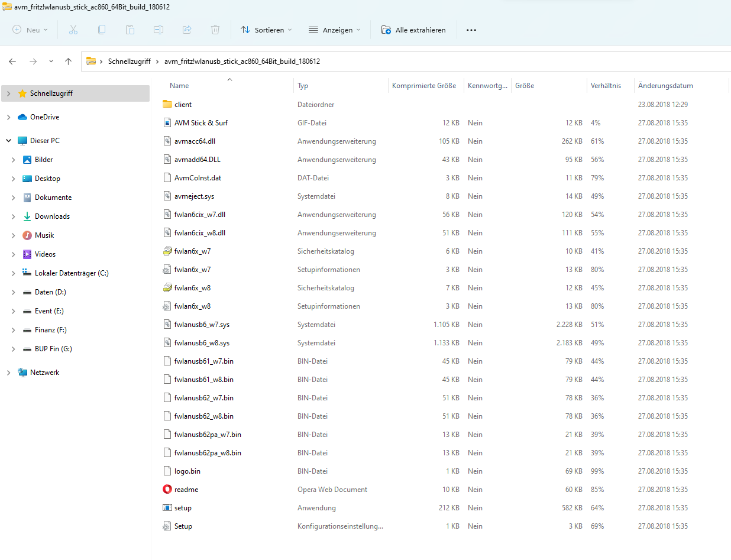Click Schnellzugriff in the address breadcrumb
731x560 pixels.
coord(130,61)
